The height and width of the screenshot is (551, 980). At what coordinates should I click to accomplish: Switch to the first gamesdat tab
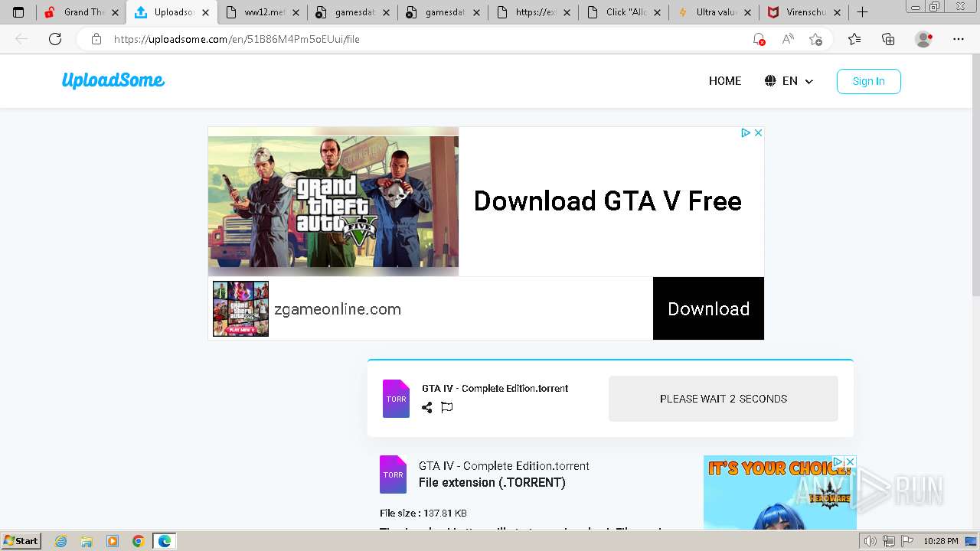coord(352,12)
